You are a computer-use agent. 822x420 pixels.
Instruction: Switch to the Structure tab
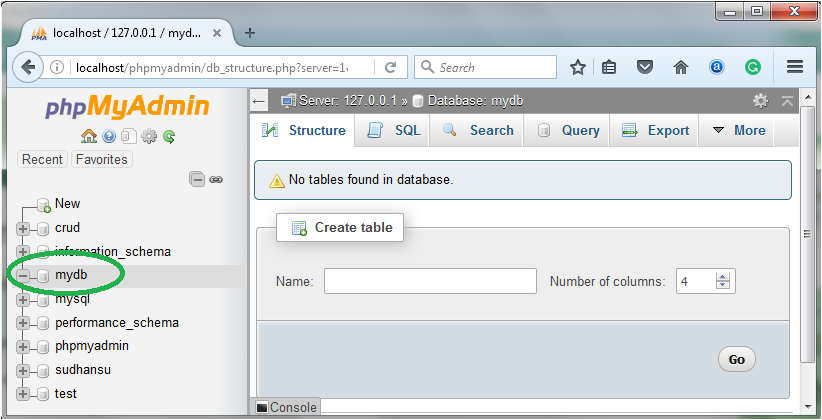[x=304, y=131]
